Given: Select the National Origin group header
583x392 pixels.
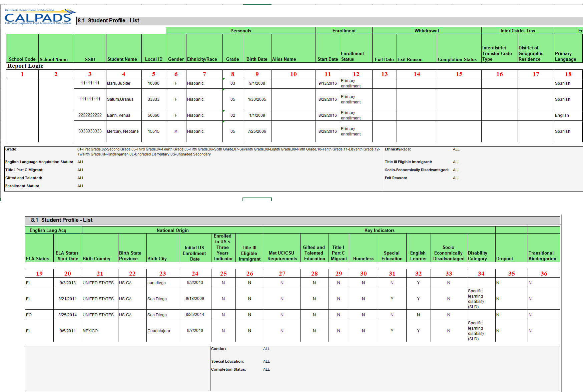Looking at the screenshot, I should pyautogui.click(x=173, y=230).
